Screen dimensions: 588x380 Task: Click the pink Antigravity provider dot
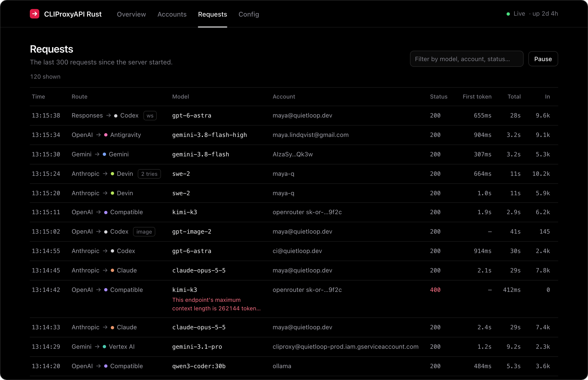coord(106,135)
